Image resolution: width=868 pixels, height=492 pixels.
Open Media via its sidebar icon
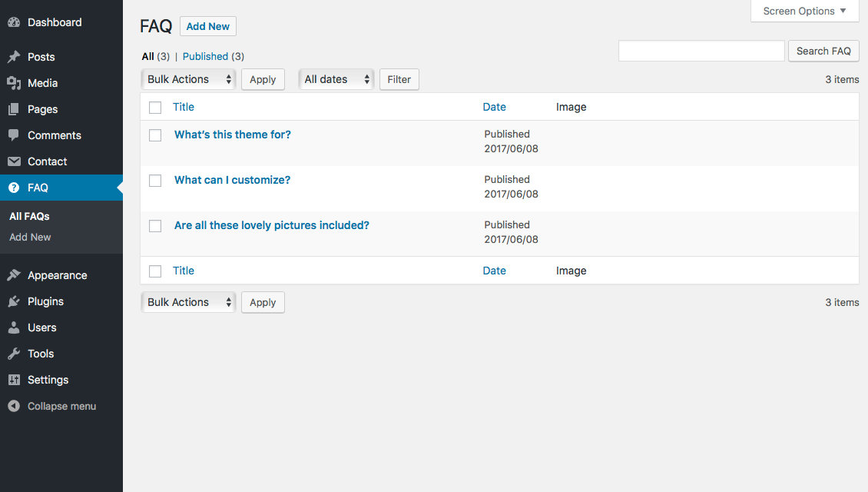coord(14,83)
